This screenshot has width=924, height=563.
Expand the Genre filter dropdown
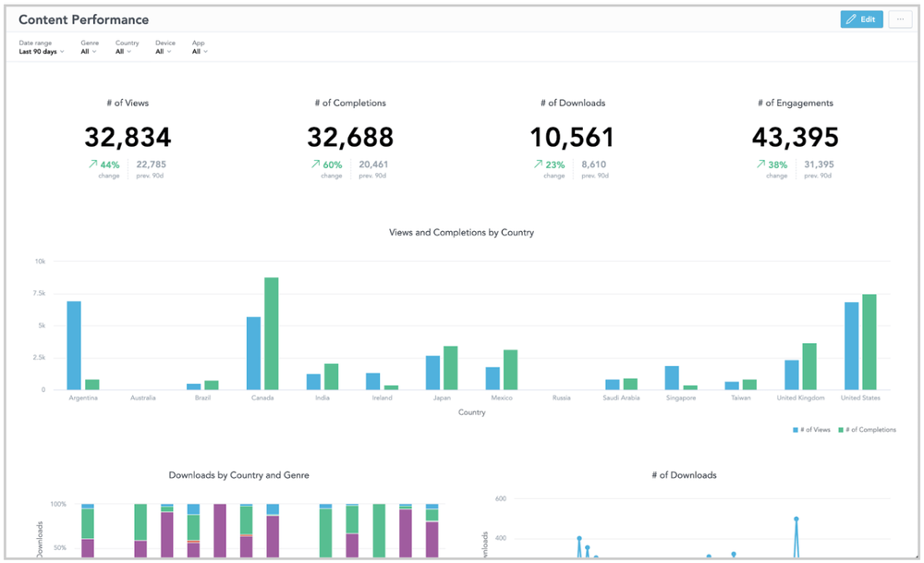pos(89,47)
